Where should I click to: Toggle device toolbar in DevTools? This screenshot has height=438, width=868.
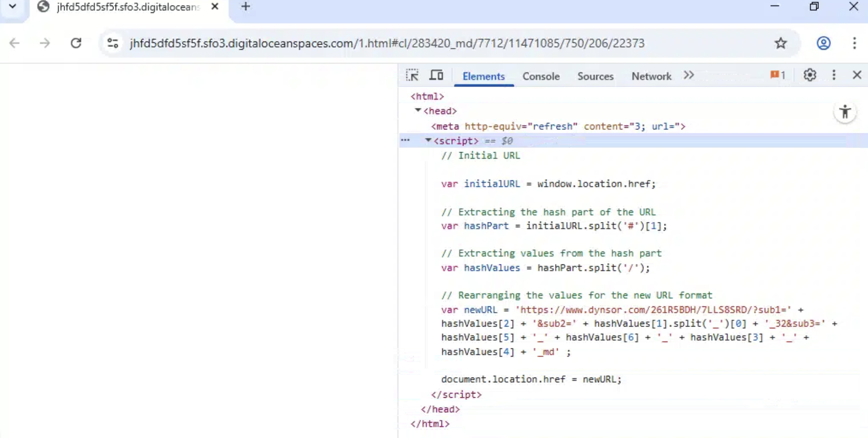pyautogui.click(x=436, y=76)
